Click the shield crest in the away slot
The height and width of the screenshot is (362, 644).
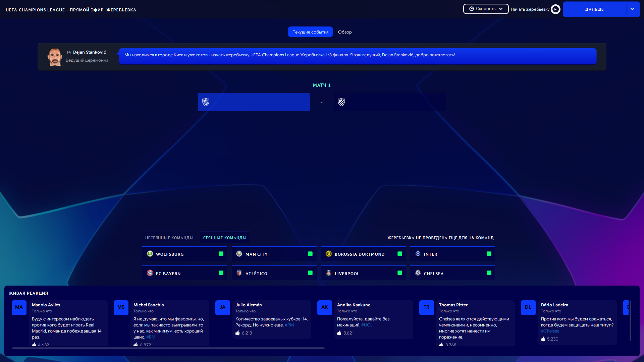click(x=341, y=102)
